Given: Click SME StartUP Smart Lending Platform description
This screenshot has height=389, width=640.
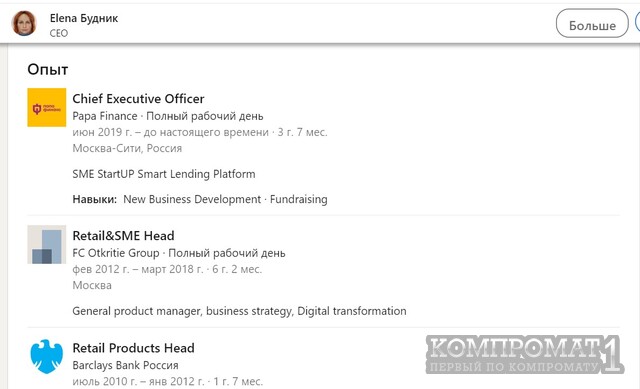Looking at the screenshot, I should click(164, 174).
